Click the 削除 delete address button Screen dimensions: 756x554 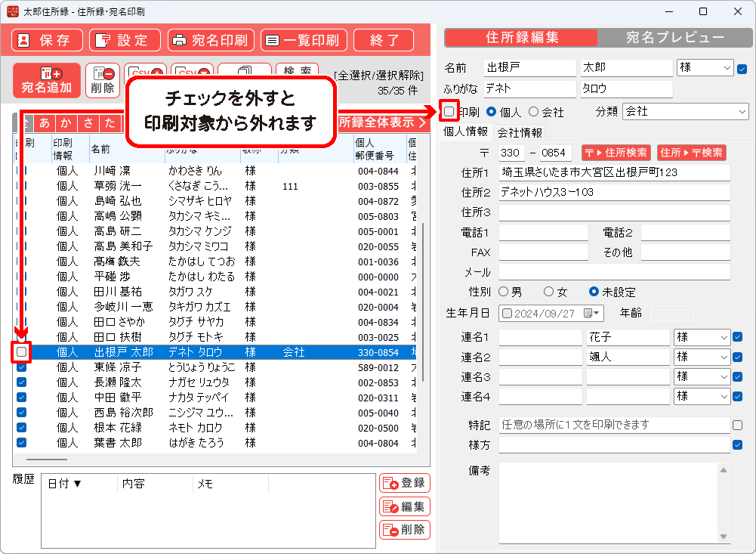[x=103, y=80]
